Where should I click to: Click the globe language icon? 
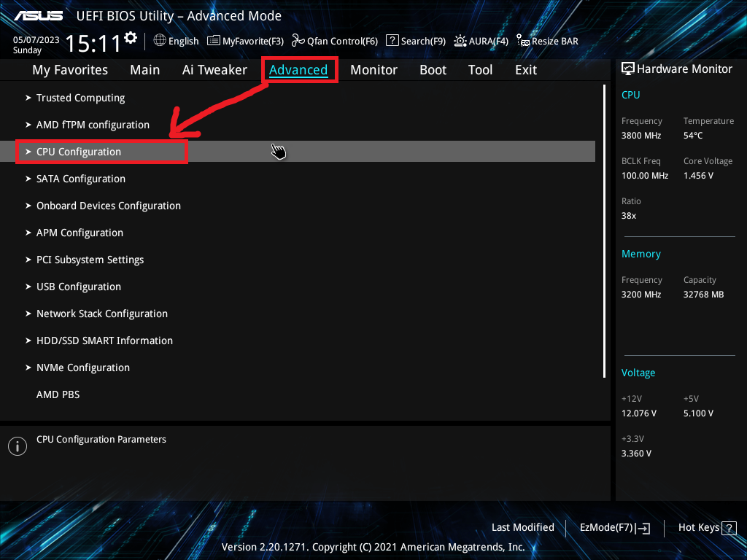tap(160, 41)
